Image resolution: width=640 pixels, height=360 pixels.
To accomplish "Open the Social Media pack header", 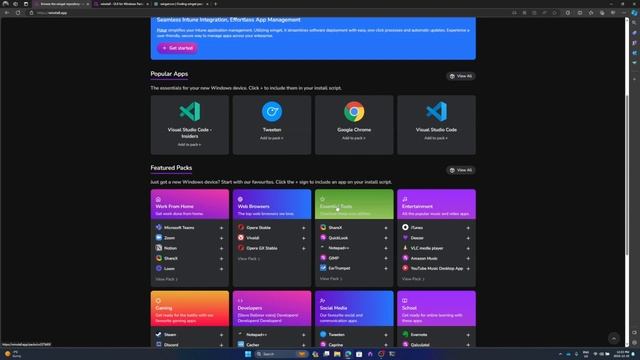I will (x=354, y=309).
